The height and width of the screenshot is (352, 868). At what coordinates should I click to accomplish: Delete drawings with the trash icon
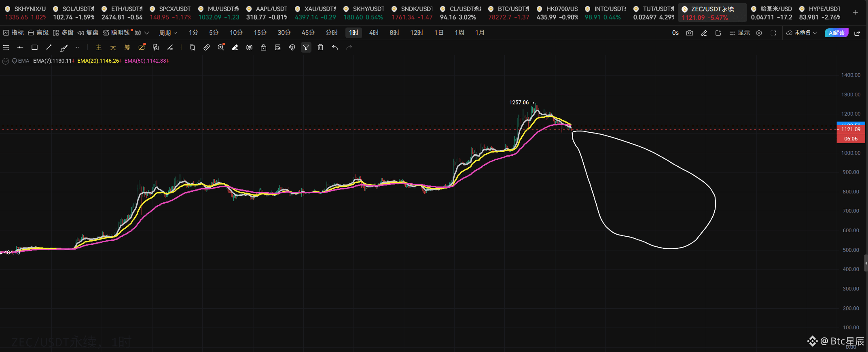pyautogui.click(x=320, y=47)
